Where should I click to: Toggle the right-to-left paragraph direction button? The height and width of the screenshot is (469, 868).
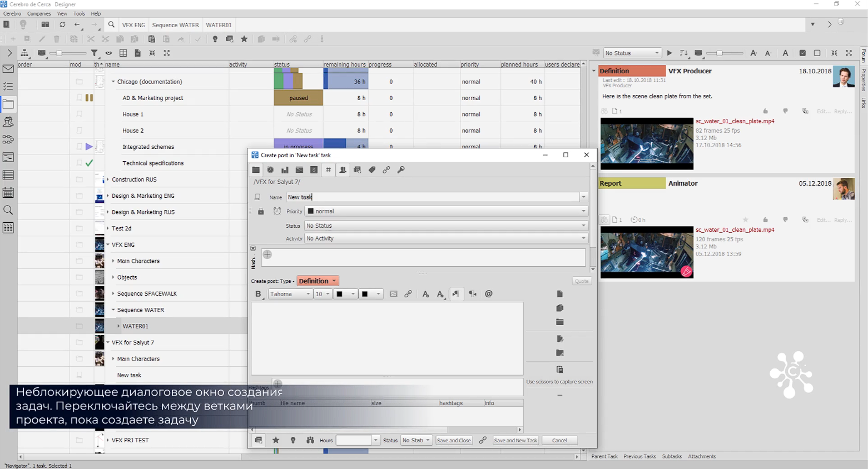click(473, 294)
